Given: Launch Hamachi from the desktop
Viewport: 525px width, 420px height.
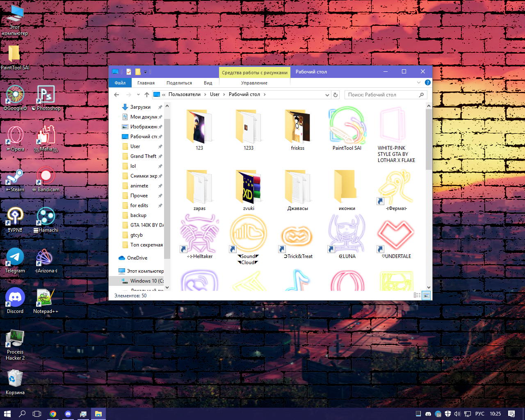Looking at the screenshot, I should (x=46, y=220).
